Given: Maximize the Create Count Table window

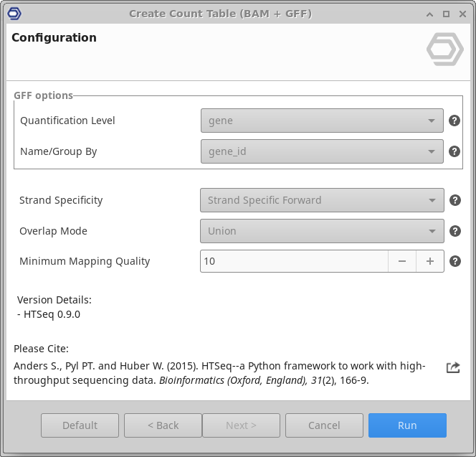Looking at the screenshot, I should pyautogui.click(x=446, y=14).
